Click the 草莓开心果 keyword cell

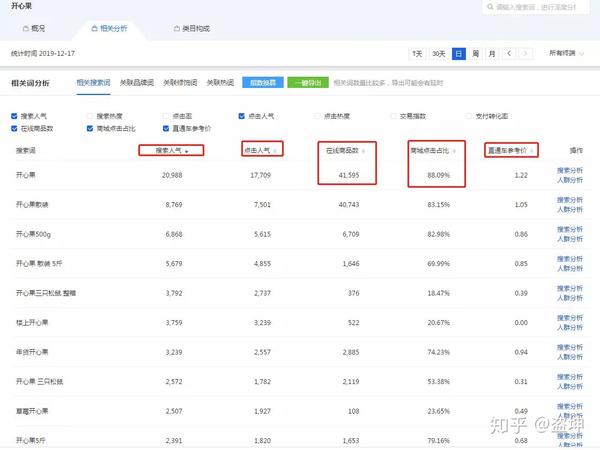32,411
